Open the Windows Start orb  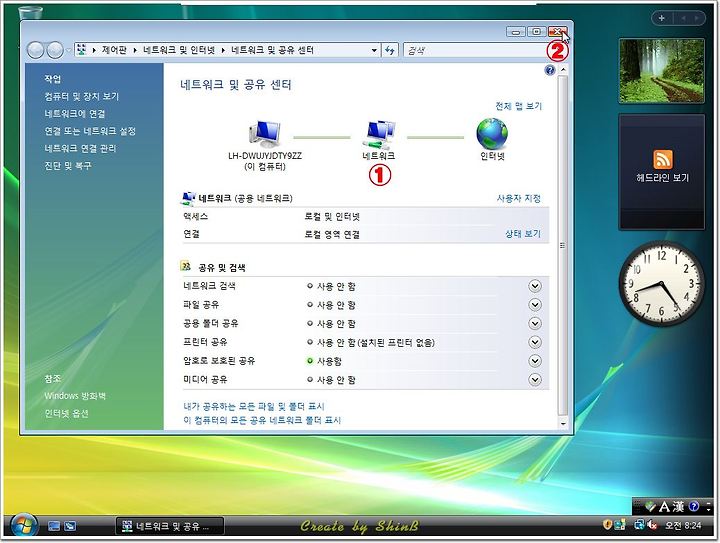[24, 526]
